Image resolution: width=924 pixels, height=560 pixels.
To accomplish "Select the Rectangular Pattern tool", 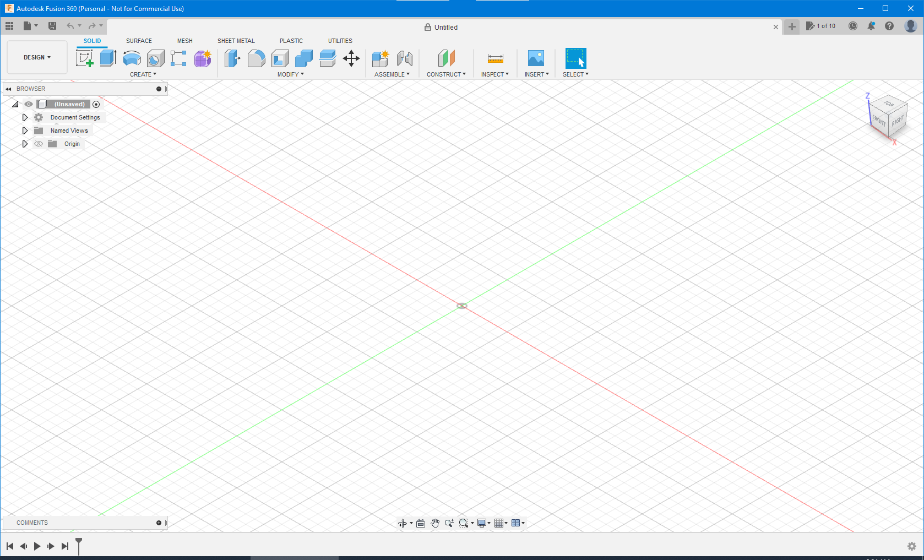I will pyautogui.click(x=178, y=58).
